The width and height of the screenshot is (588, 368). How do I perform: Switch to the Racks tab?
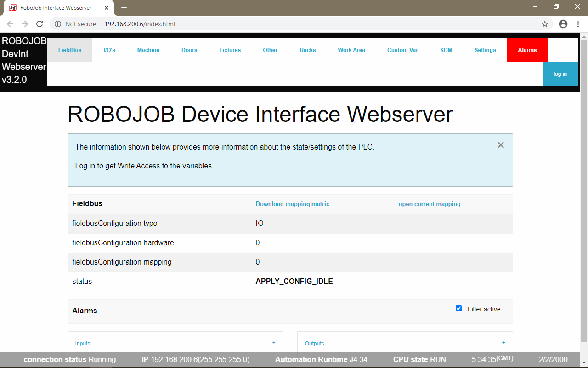pos(308,50)
